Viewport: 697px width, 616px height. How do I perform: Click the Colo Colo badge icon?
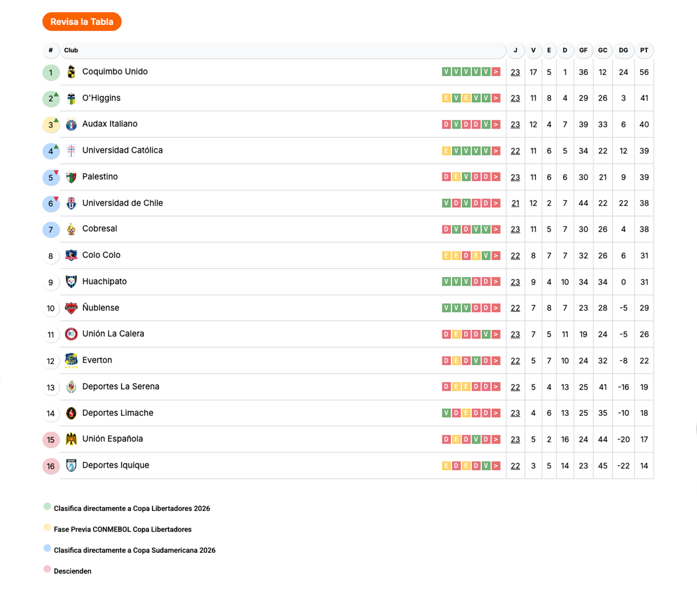coord(71,255)
